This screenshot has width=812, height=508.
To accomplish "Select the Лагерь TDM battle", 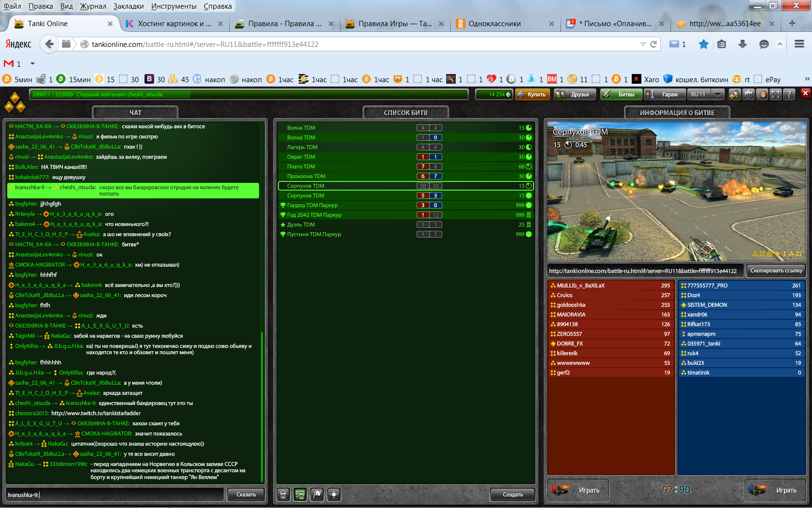I will point(406,147).
